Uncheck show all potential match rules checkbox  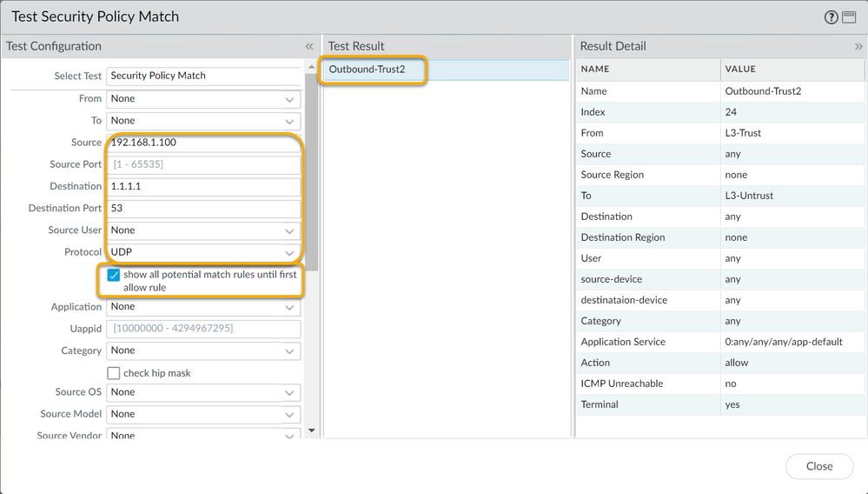point(113,275)
